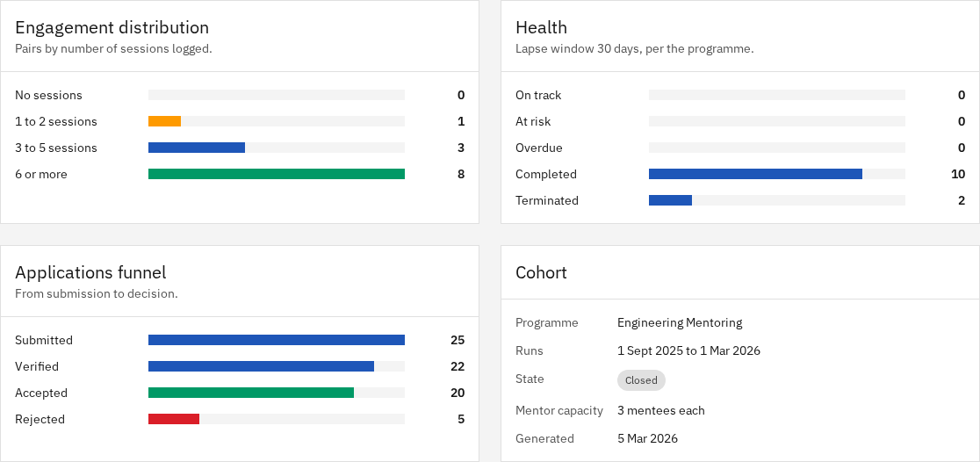Click the empty Overdue bar track
Screen dimensions: 980x462
coord(777,148)
